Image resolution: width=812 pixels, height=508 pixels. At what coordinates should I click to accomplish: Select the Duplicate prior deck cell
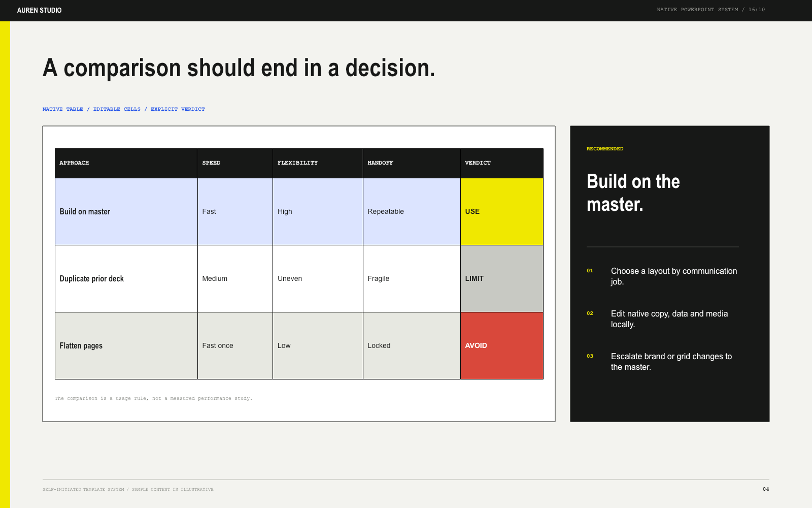126,278
